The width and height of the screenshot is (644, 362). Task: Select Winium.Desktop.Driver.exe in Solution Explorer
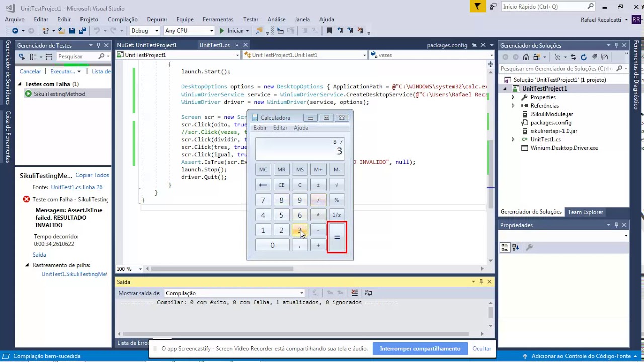[564, 148]
